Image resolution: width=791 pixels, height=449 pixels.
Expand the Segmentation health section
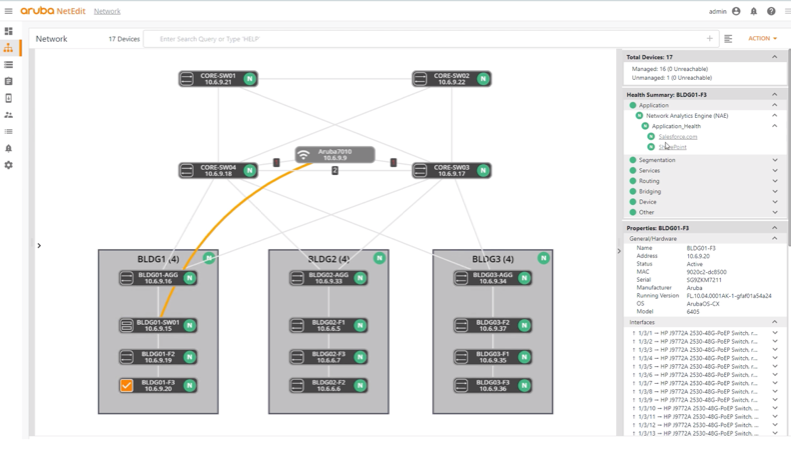click(774, 160)
